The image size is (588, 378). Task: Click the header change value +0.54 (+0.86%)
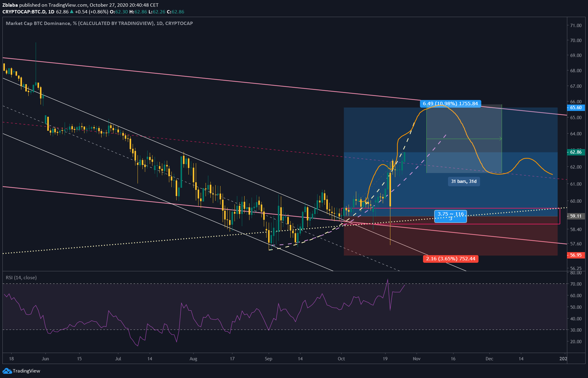coord(91,12)
